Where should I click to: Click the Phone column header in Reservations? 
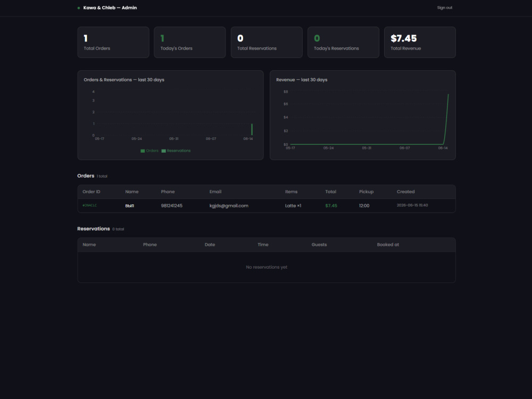click(x=149, y=245)
